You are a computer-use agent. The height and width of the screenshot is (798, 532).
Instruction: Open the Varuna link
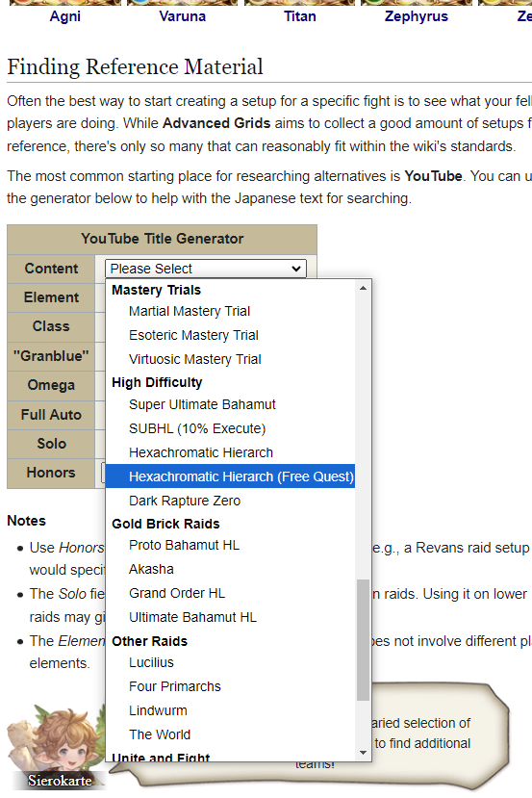[182, 16]
